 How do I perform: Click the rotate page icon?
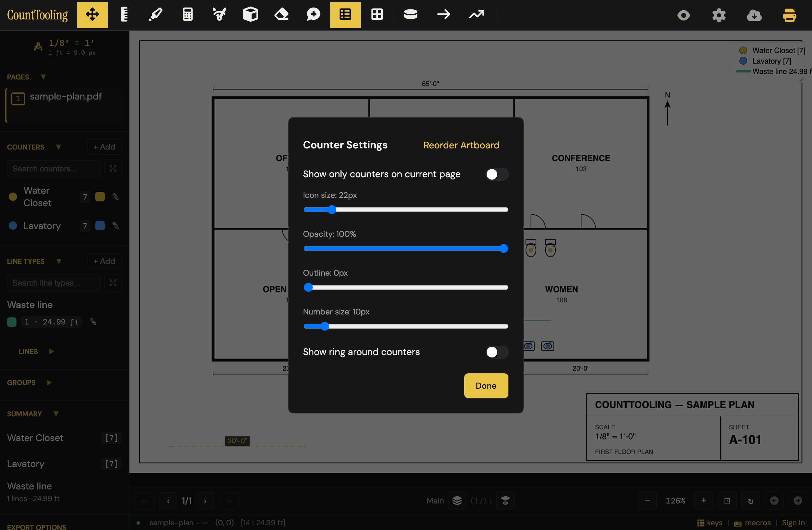click(751, 501)
